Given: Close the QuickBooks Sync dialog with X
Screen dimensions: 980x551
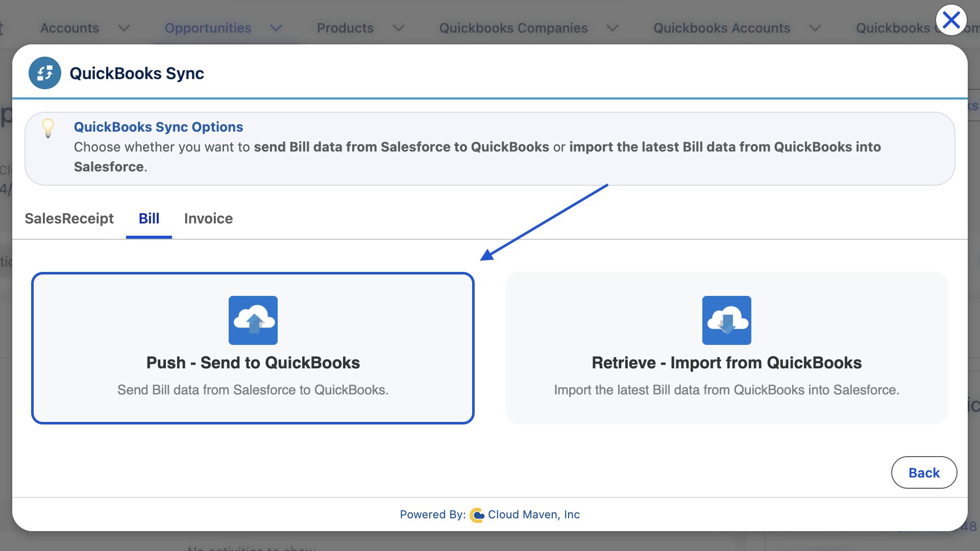Looking at the screenshot, I should tap(951, 20).
